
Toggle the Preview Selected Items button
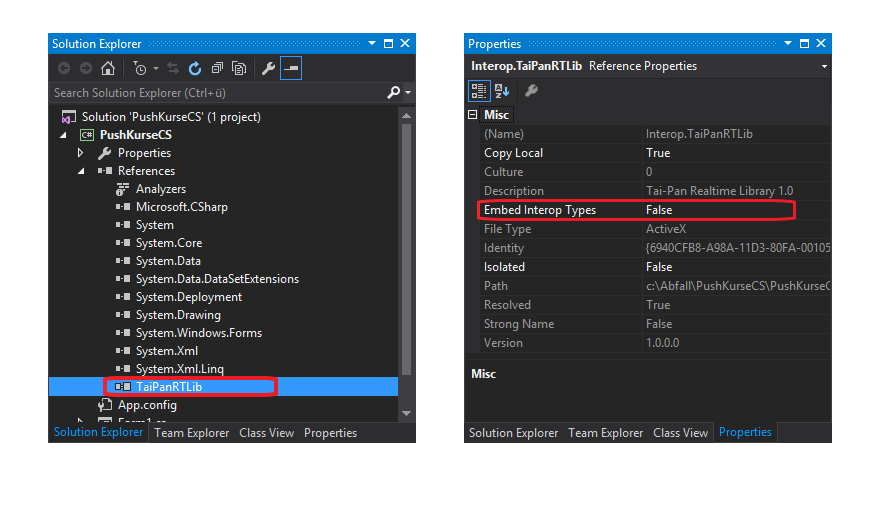point(291,68)
